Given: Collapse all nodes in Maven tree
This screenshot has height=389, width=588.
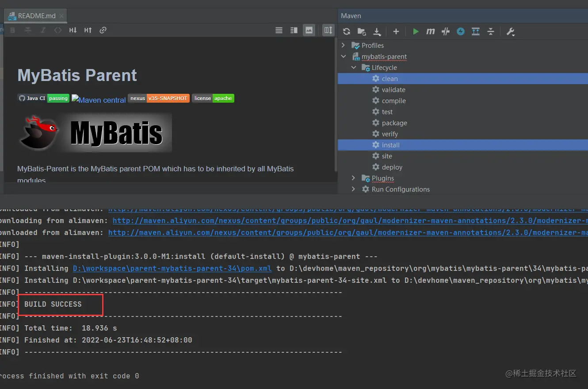Looking at the screenshot, I should (x=491, y=31).
